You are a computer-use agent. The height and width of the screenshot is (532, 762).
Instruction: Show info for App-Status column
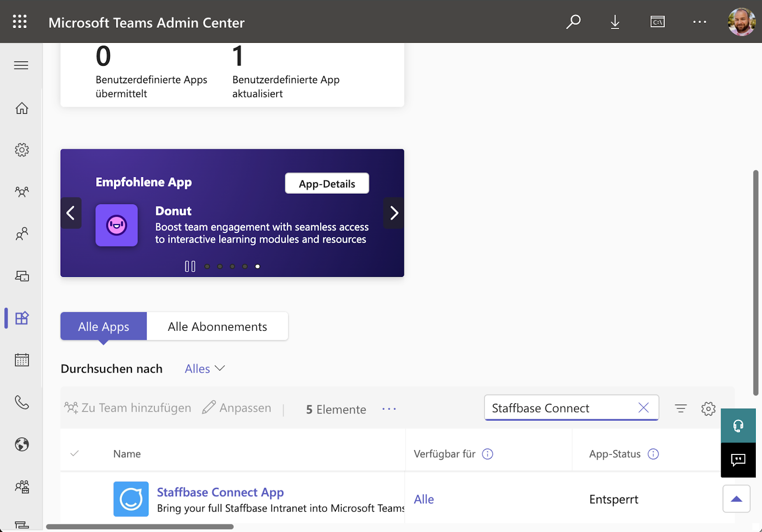click(x=653, y=454)
